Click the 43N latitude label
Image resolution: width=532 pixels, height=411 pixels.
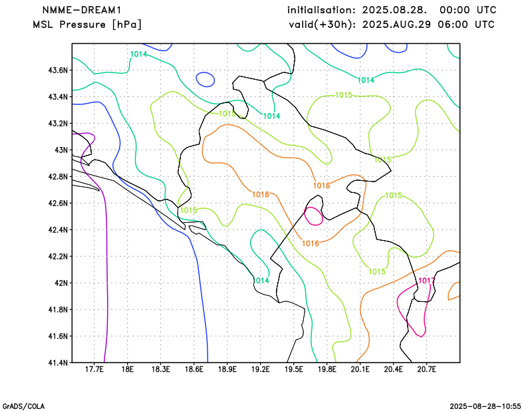point(61,150)
